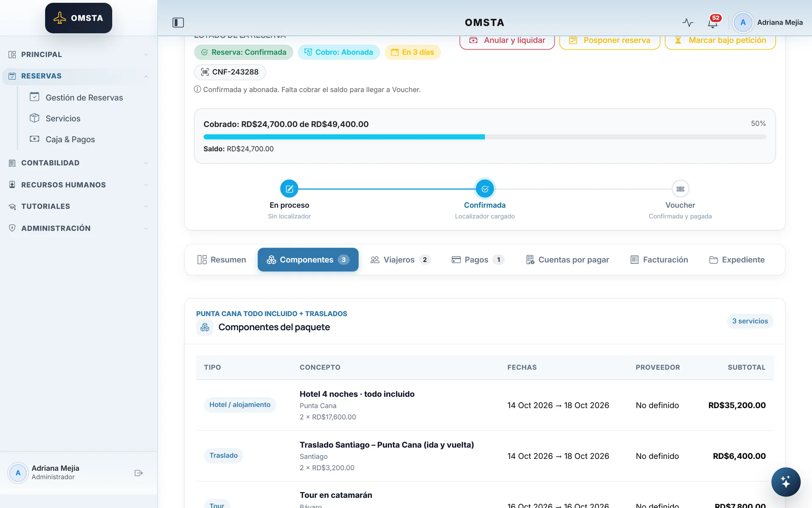812x508 pixels.
Task: Click the logout icon beside Administrador
Action: (x=138, y=473)
